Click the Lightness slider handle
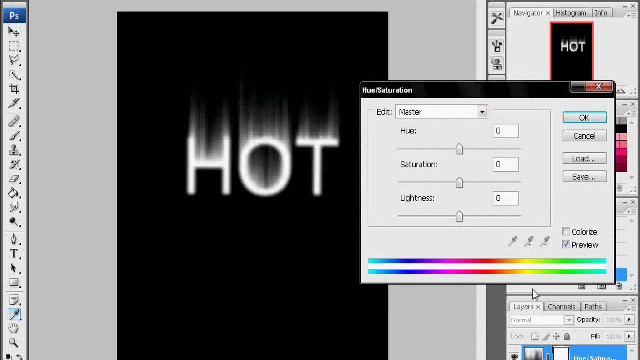Image resolution: width=640 pixels, height=360 pixels. [459, 216]
